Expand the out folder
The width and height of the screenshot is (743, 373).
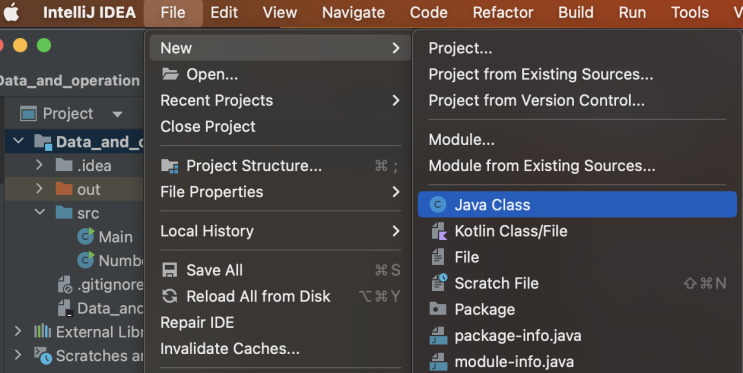[39, 189]
